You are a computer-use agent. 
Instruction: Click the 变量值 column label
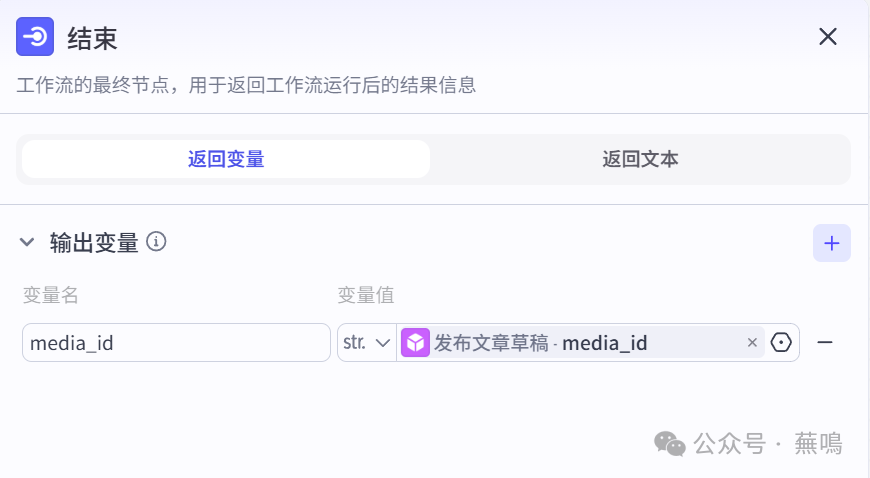click(x=366, y=294)
